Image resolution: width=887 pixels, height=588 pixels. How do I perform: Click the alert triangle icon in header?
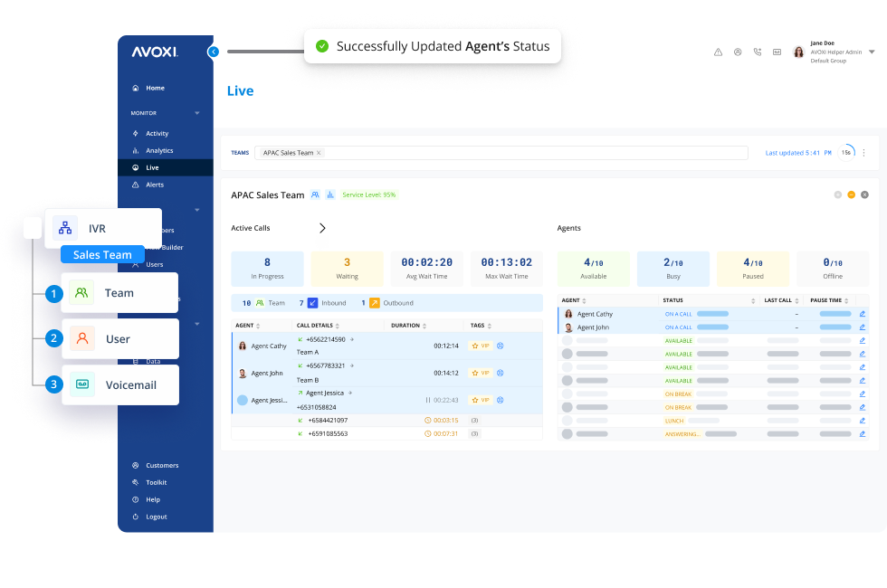pos(718,52)
